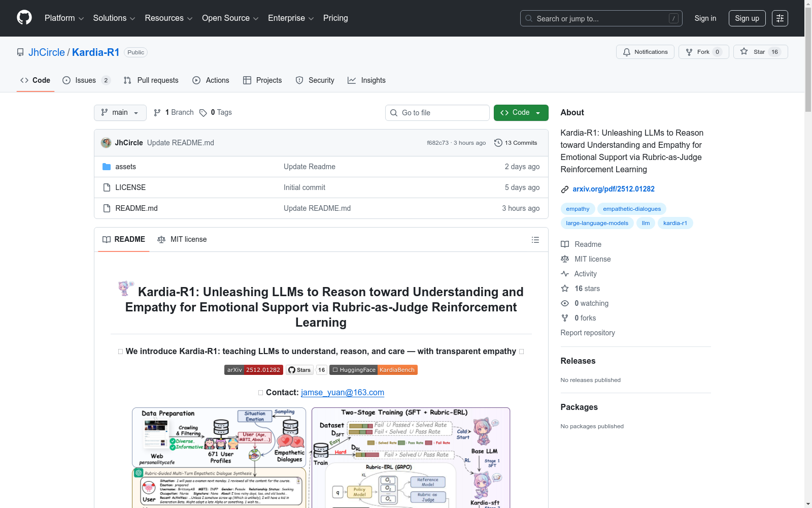Open the Kardia-R1 repository name link
This screenshot has height=508, width=812.
[x=96, y=52]
